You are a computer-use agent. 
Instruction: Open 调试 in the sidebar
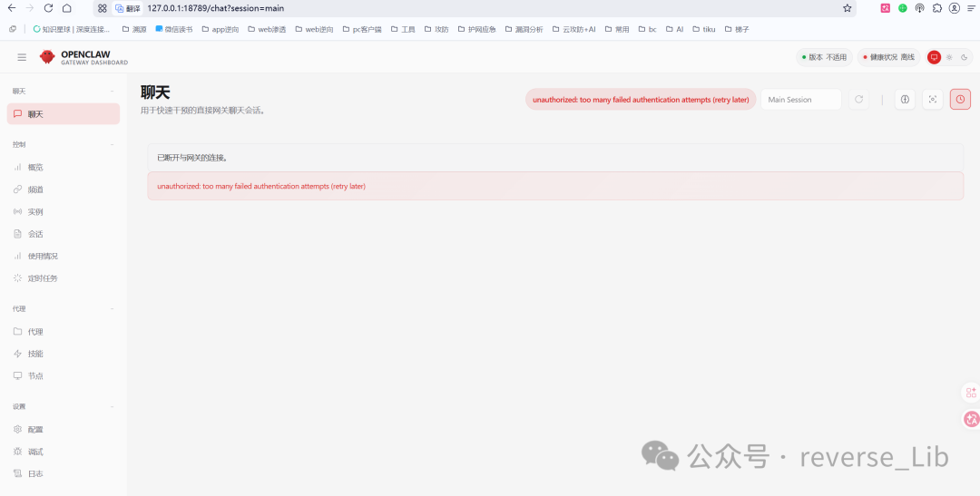click(x=64, y=452)
